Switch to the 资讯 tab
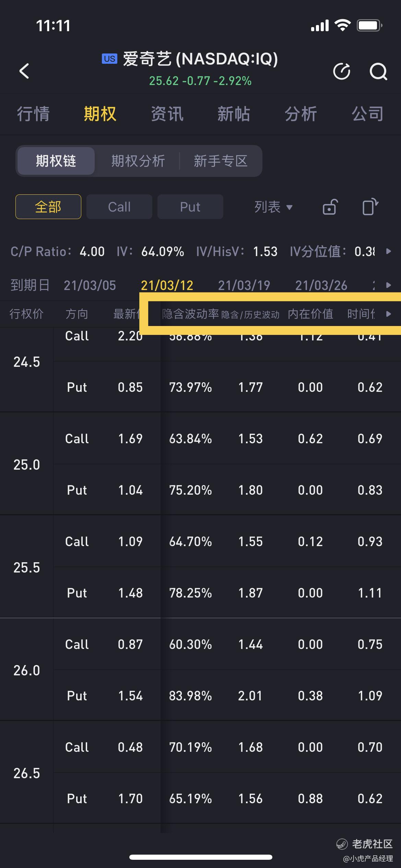401x868 pixels. point(167,114)
